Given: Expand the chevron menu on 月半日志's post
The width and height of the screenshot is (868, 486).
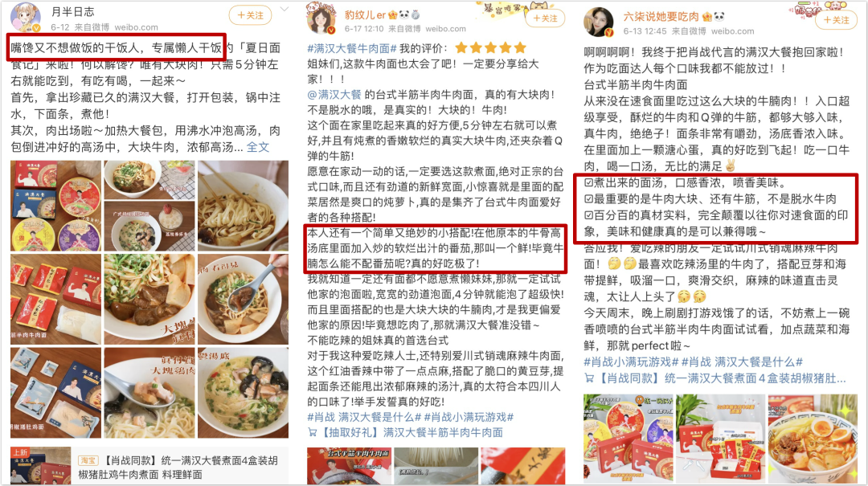Looking at the screenshot, I should pos(284,10).
